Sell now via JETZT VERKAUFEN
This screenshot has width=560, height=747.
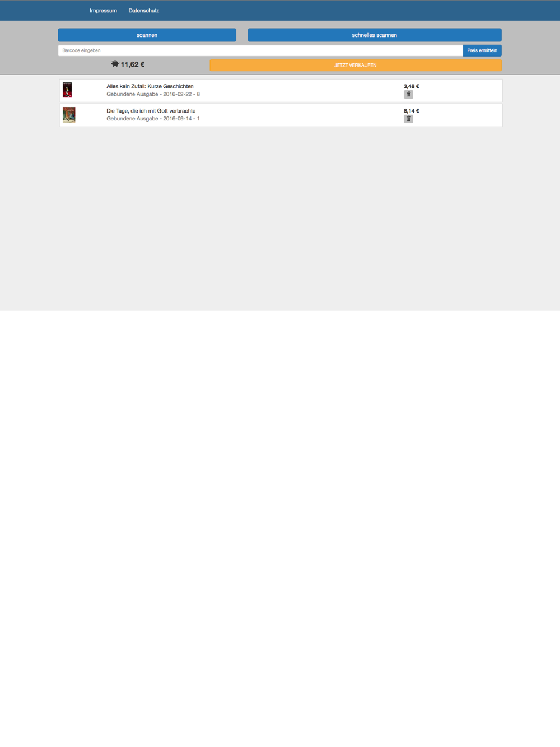click(x=356, y=65)
